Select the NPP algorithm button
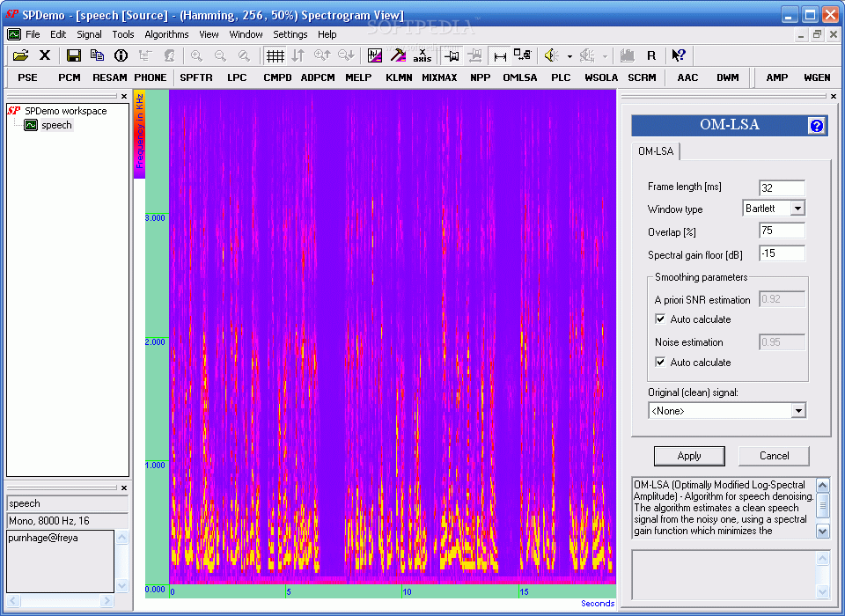845x616 pixels. (x=481, y=77)
